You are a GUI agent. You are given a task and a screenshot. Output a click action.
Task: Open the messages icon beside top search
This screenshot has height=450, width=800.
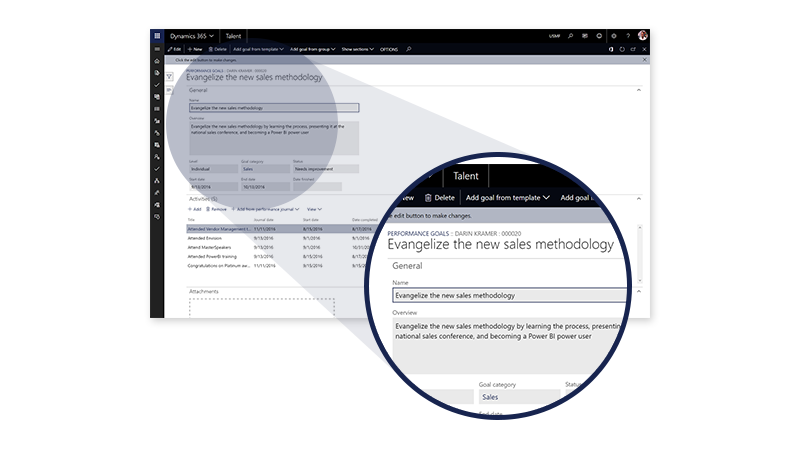585,36
